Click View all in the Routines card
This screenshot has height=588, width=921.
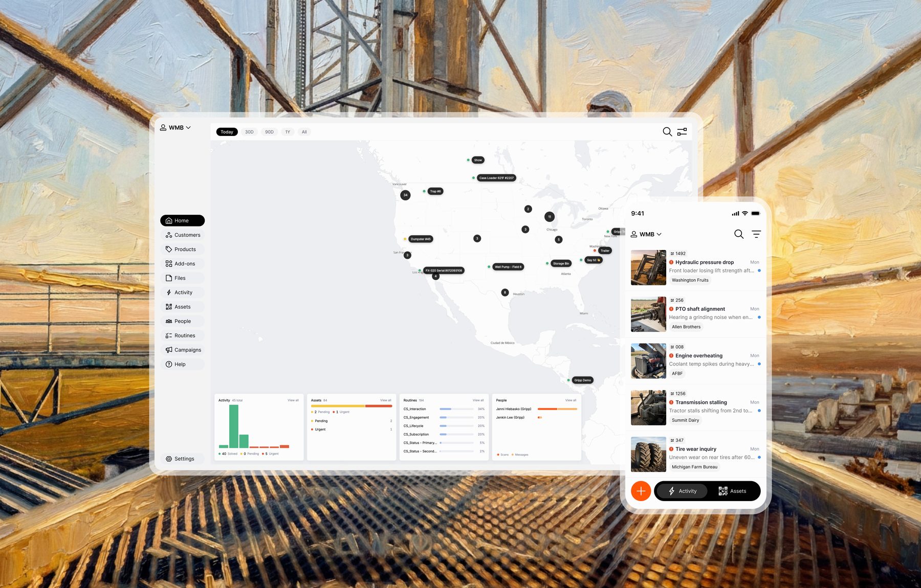[478, 400]
